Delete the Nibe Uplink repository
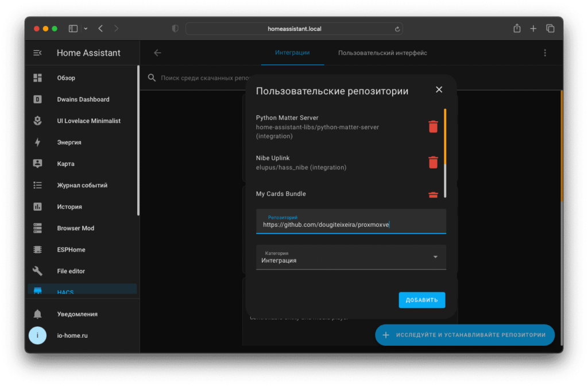The width and height of the screenshot is (588, 386). click(x=433, y=163)
